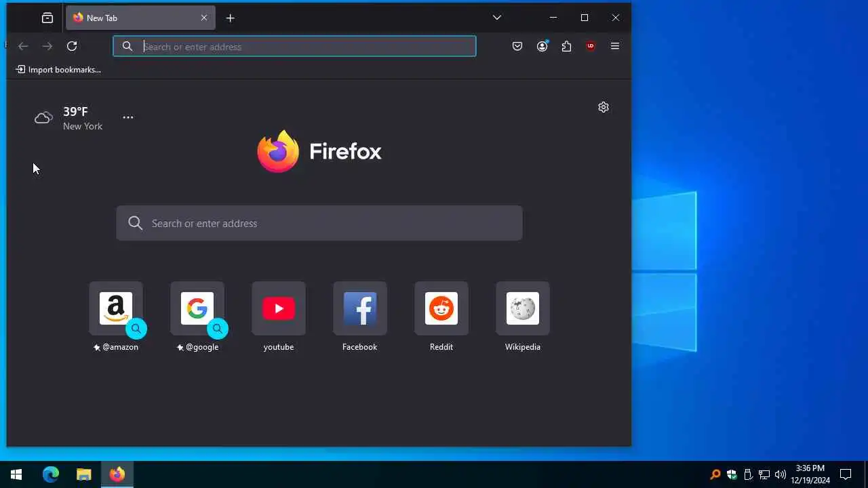Maximize the Firefox window
This screenshot has width=868, height=488.
(x=585, y=18)
